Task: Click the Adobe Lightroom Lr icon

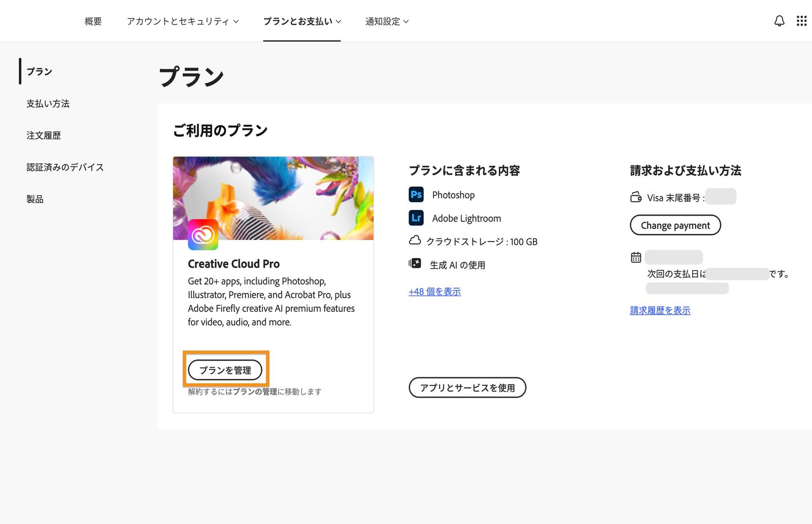Action: (x=416, y=218)
